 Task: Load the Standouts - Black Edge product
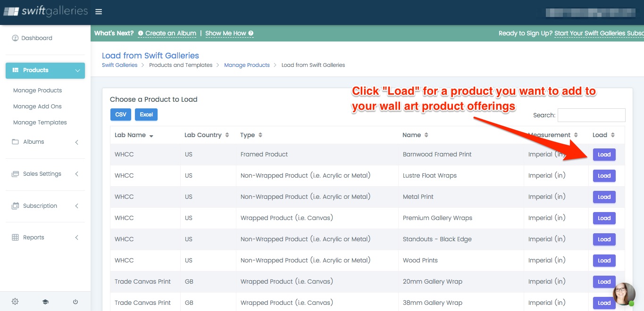pyautogui.click(x=604, y=239)
